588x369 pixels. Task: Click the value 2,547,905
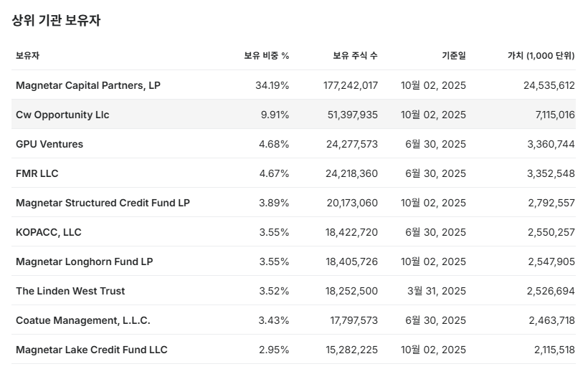551,262
